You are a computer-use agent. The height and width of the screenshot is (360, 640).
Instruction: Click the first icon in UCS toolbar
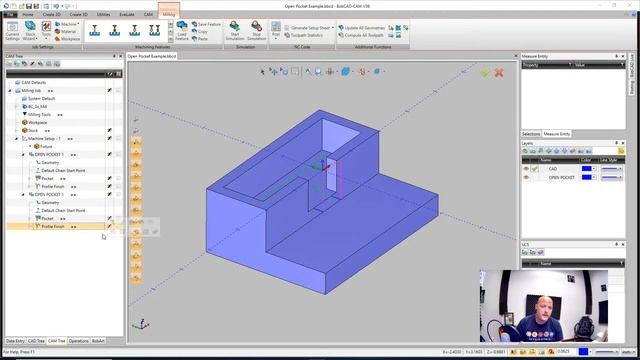pyautogui.click(x=525, y=252)
